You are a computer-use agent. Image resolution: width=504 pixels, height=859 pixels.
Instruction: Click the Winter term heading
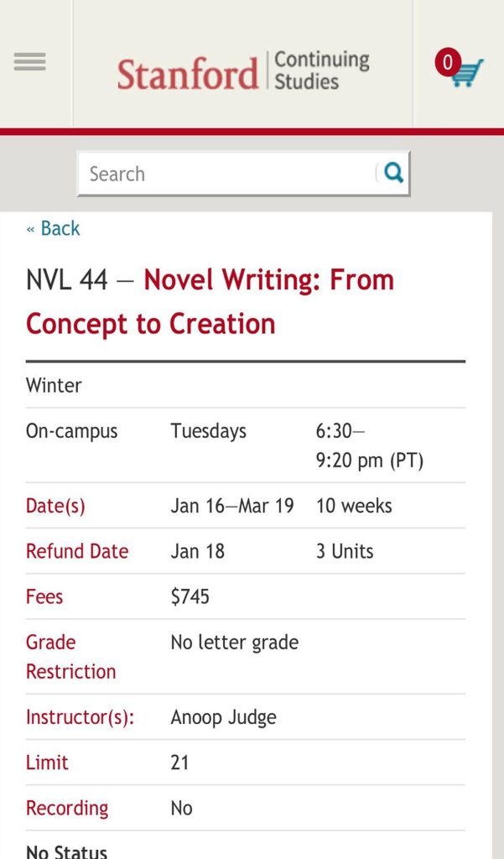[x=54, y=385]
